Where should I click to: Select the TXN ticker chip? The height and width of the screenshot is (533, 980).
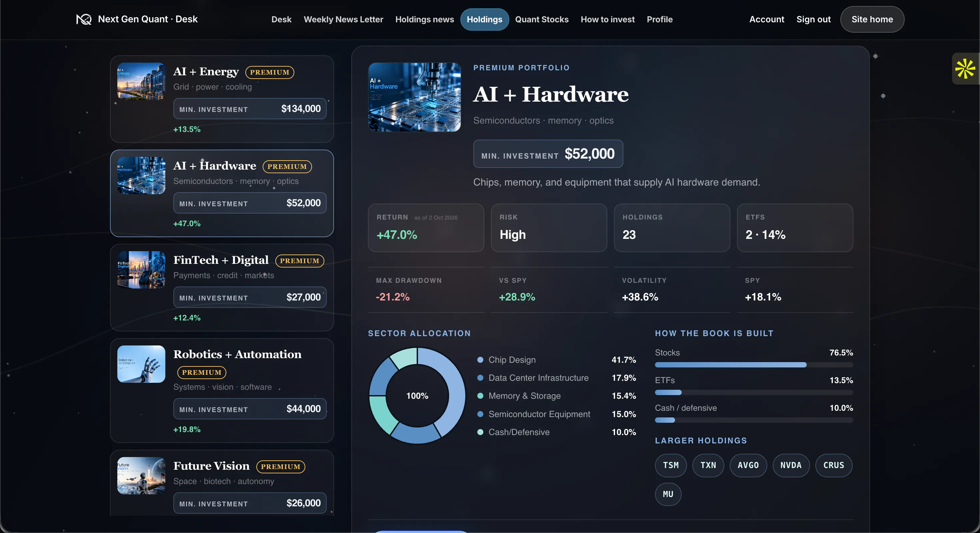coord(708,465)
